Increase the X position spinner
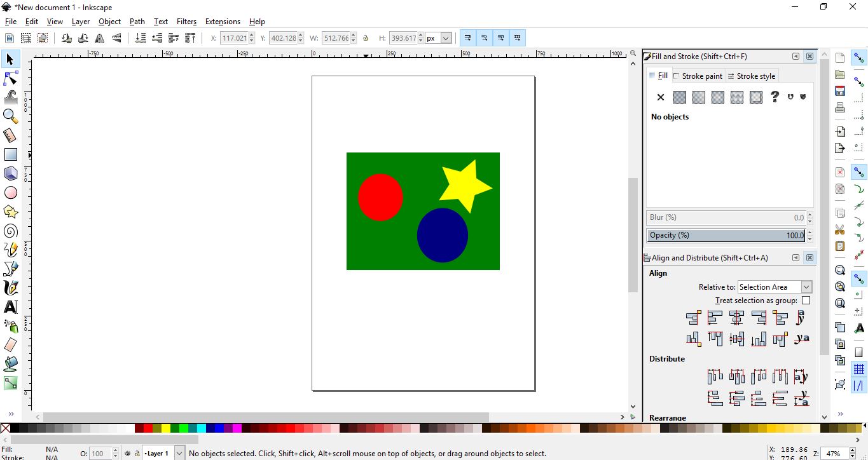Screen dimensions: 868x460 (252, 36)
